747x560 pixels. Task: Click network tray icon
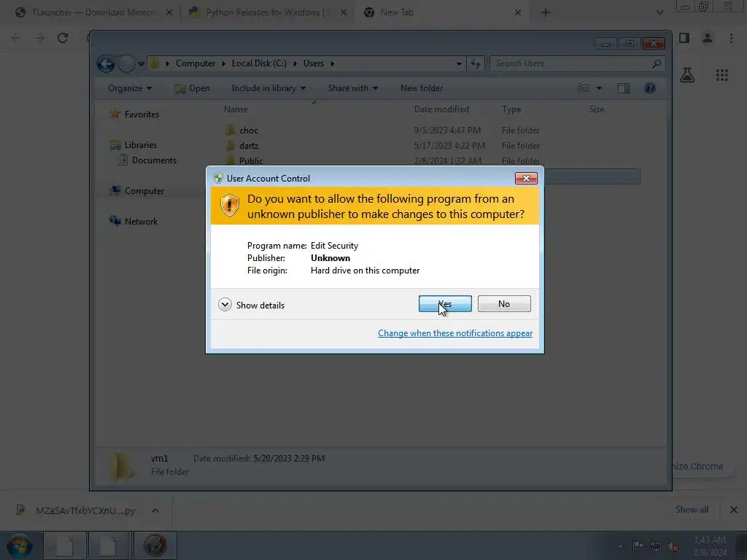point(656,547)
